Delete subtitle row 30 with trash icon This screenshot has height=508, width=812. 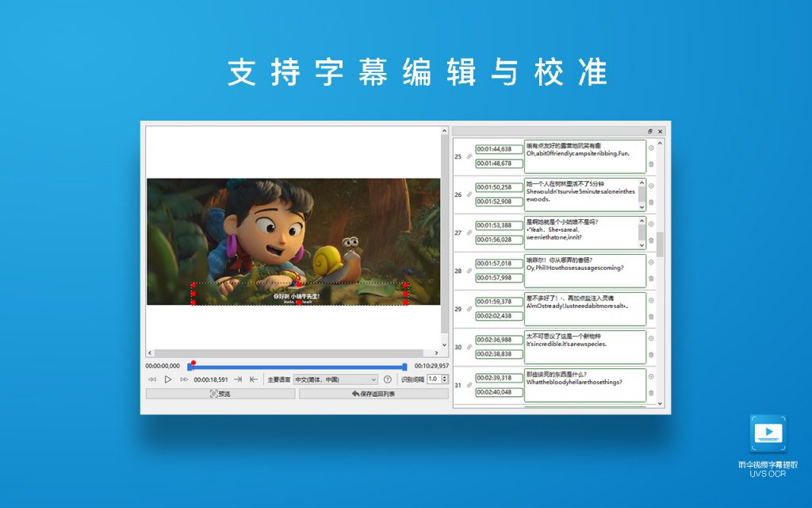[x=651, y=355]
